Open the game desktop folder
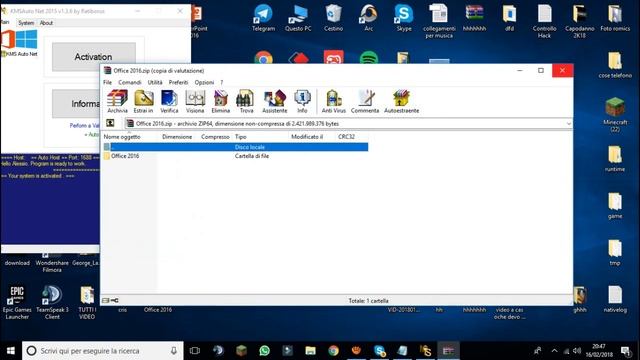The image size is (640, 360). point(615,206)
